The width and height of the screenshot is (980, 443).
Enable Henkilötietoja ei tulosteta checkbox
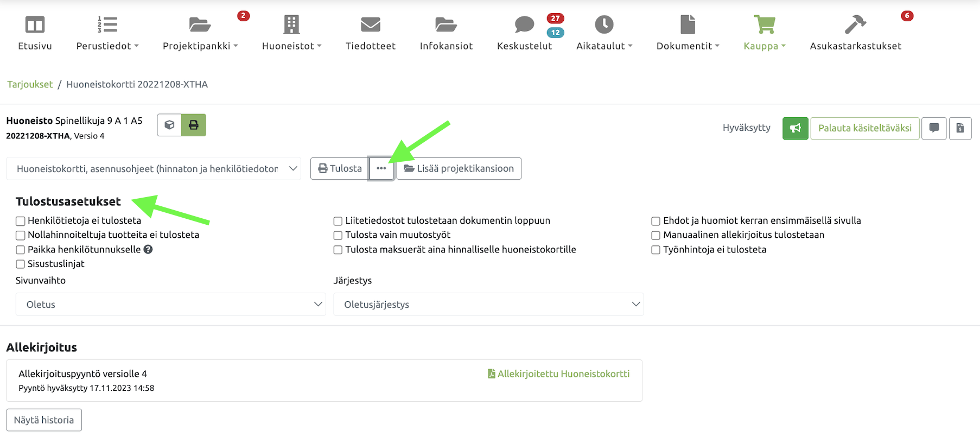point(21,221)
